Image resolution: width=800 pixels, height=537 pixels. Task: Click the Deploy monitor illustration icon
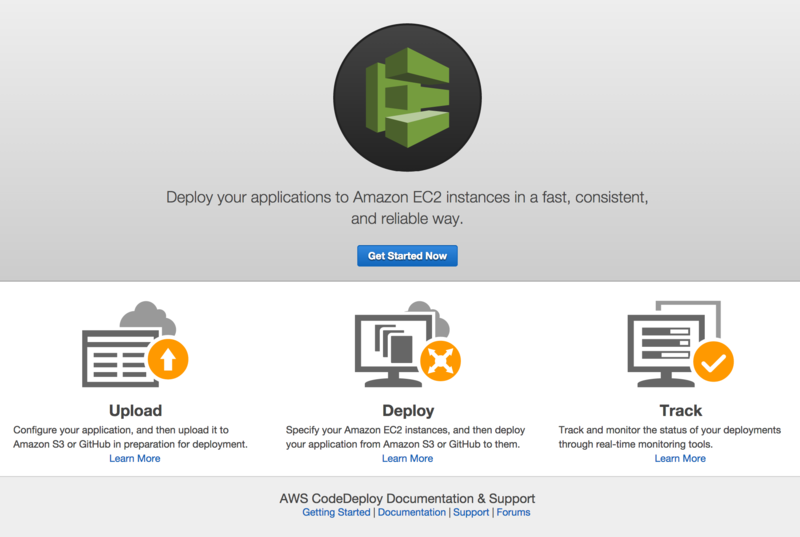point(408,344)
